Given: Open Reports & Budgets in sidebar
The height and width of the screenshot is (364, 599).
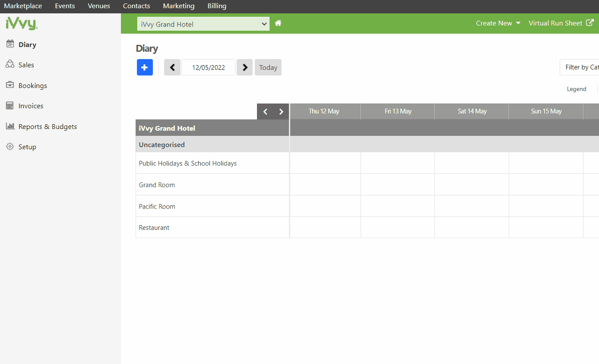Looking at the screenshot, I should click(x=48, y=126).
